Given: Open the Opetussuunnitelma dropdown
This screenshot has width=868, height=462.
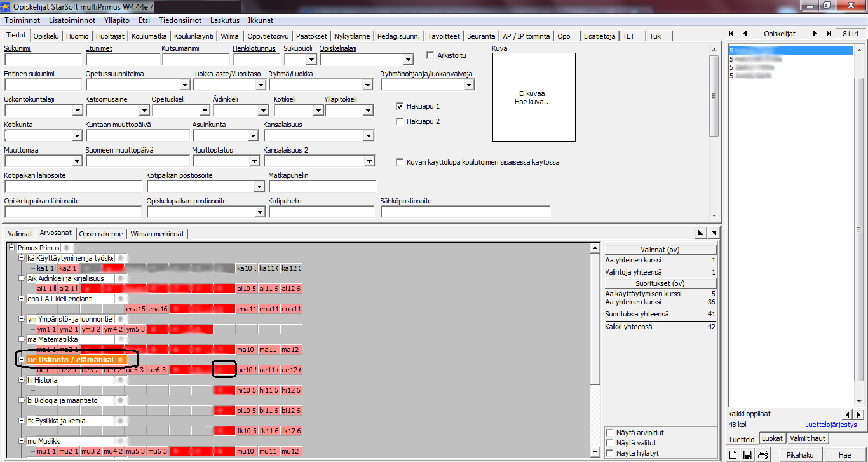Looking at the screenshot, I should tap(184, 85).
